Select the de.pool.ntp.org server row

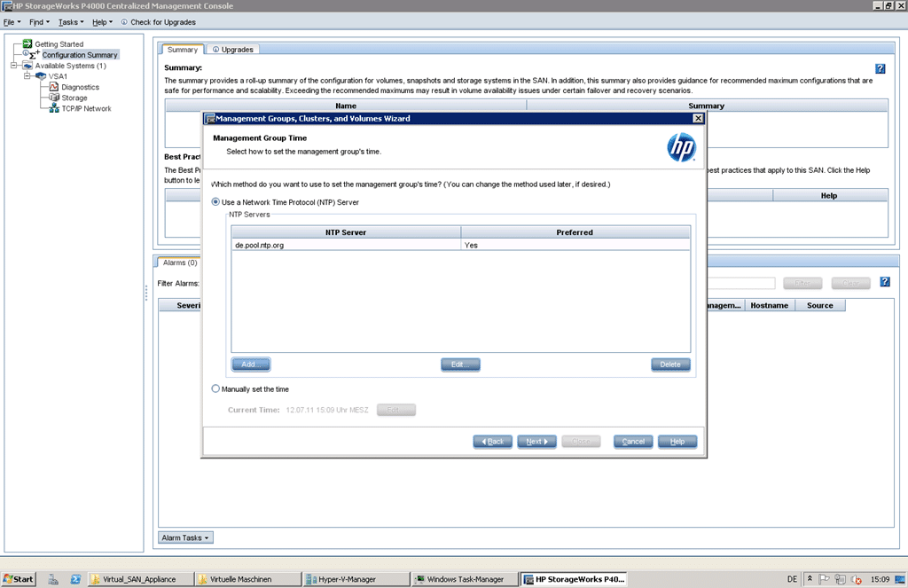pos(461,245)
